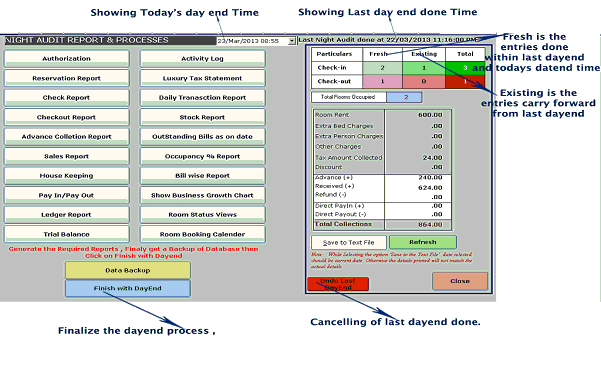View the Sales Report
This screenshot has height=369, width=601.
pyautogui.click(x=67, y=156)
